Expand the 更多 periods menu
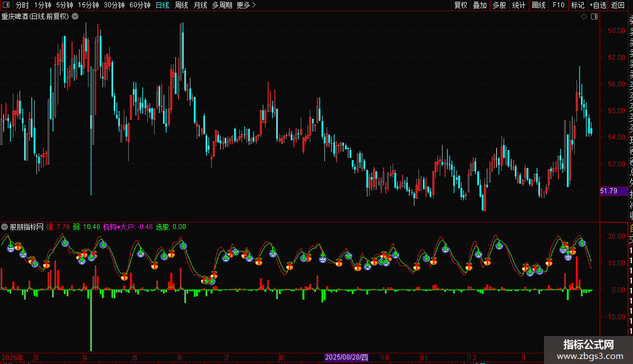Image resolution: width=633 pixels, height=364 pixels. point(246,5)
